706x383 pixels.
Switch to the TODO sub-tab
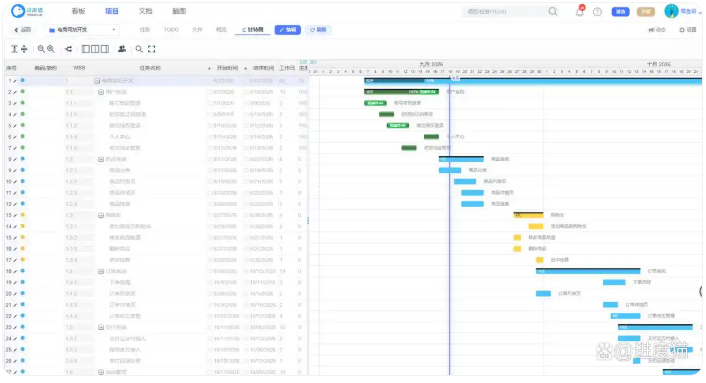[171, 30]
